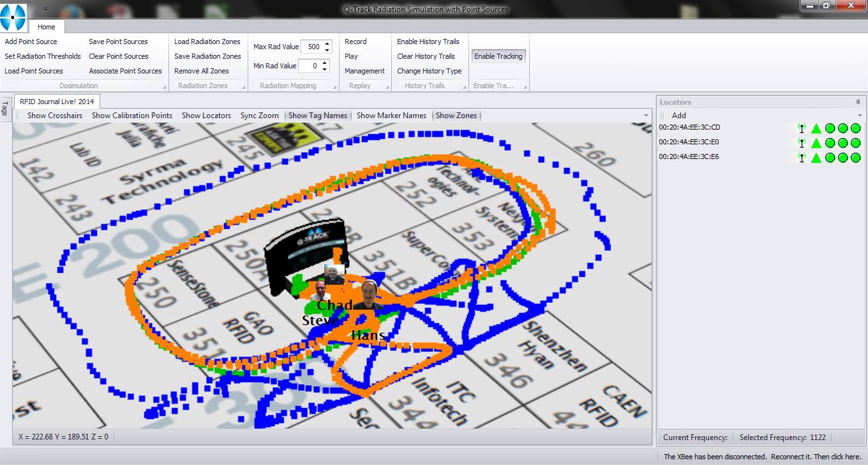Open History Trails group dialog launcher

[463, 86]
